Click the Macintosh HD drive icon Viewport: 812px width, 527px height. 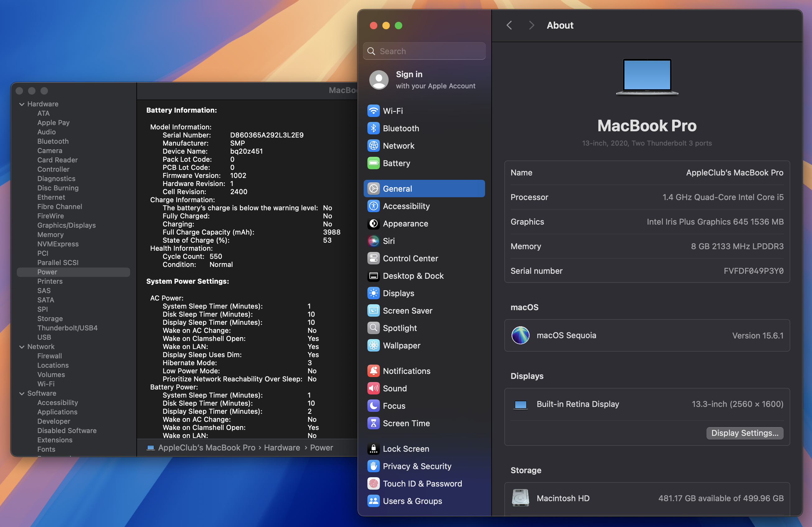pyautogui.click(x=520, y=498)
